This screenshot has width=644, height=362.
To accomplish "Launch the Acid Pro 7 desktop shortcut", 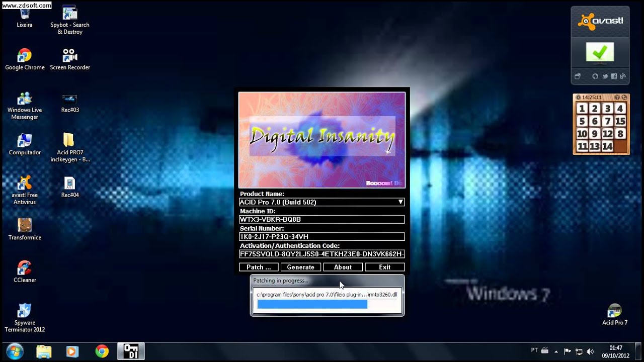I will (615, 315).
